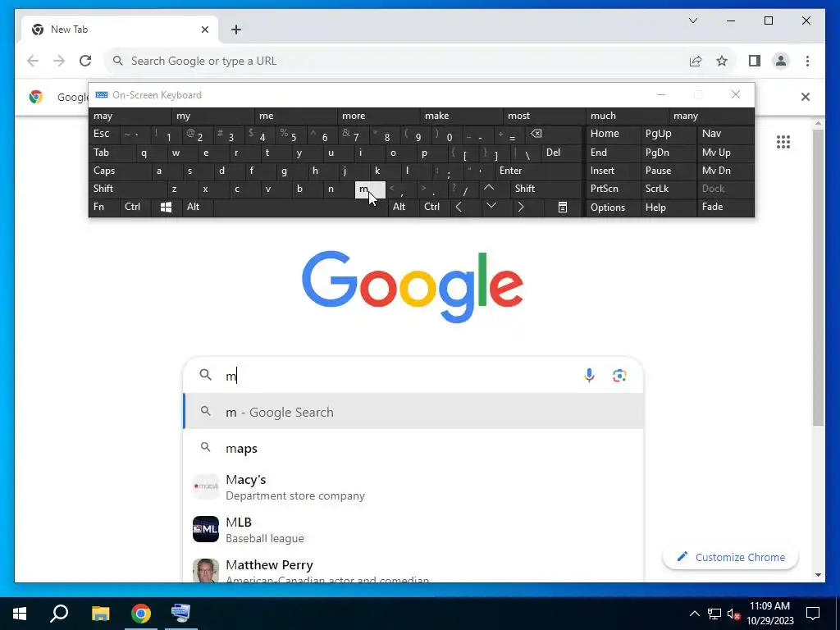This screenshot has width=840, height=630.
Task: Open the Google apps grid icon
Action: [783, 142]
